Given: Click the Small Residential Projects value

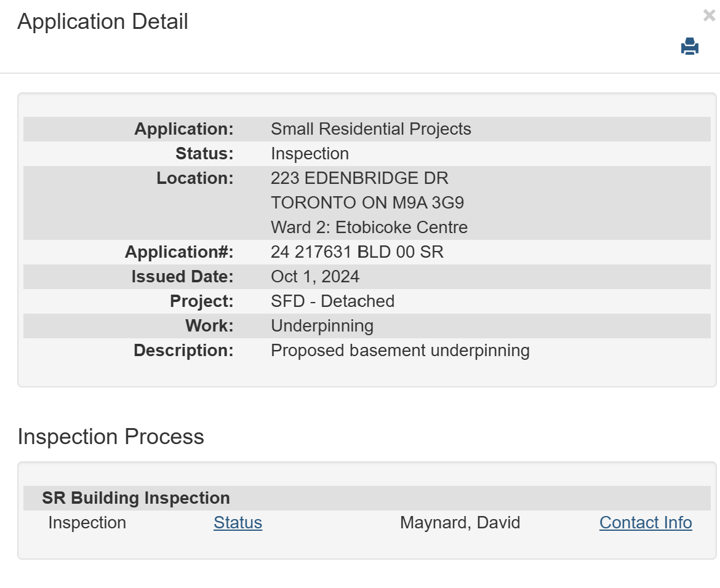Looking at the screenshot, I should 370,129.
